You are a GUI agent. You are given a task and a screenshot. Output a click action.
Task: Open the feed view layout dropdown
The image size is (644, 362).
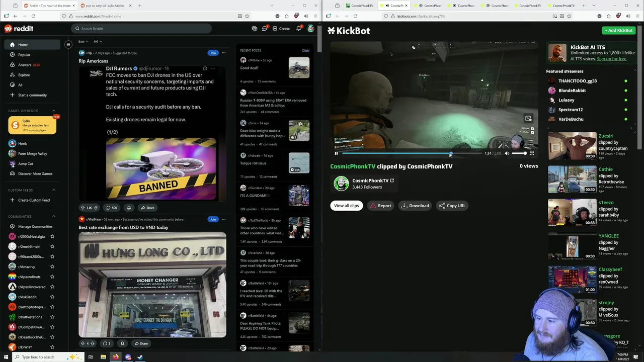pyautogui.click(x=98, y=42)
